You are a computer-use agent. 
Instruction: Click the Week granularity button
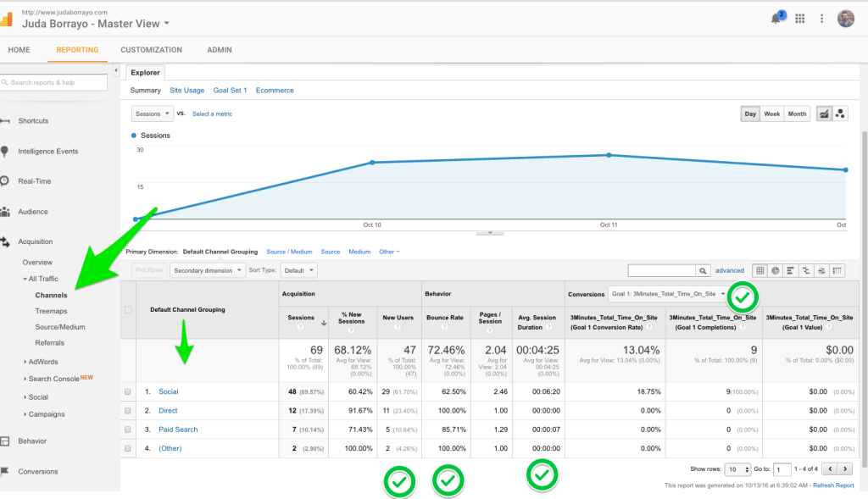click(x=771, y=114)
